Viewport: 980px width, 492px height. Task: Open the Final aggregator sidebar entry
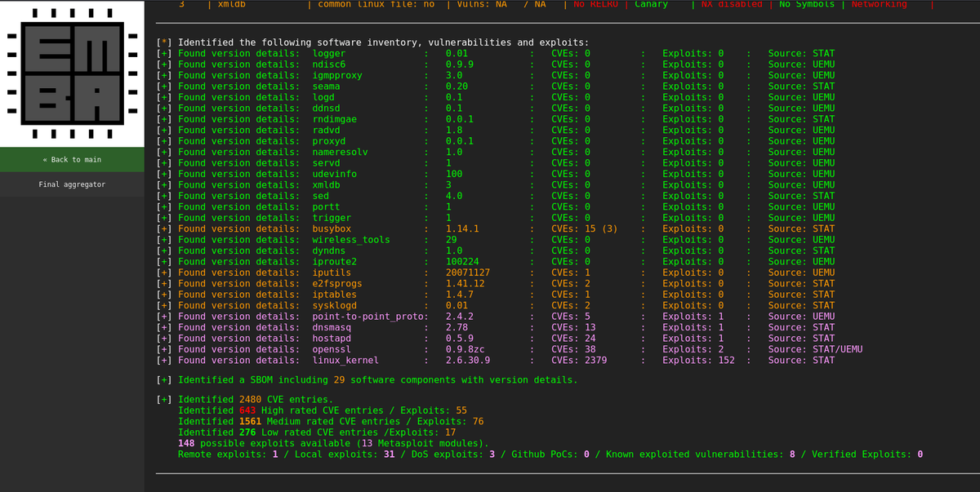(72, 185)
